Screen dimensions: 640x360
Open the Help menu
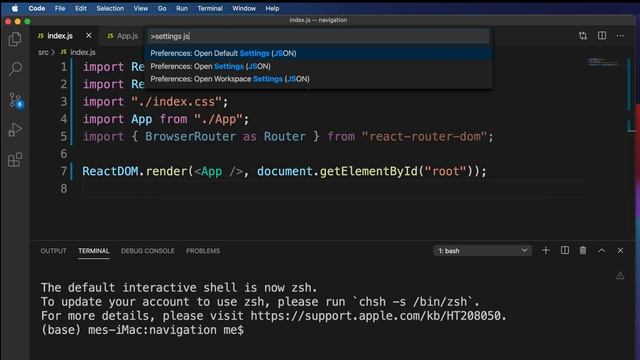[272, 8]
